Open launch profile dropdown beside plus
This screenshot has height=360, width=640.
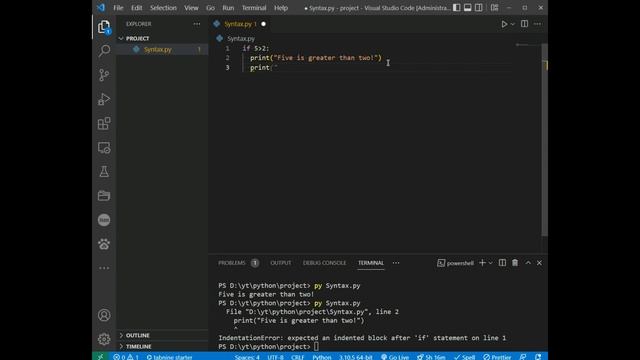[491, 263]
